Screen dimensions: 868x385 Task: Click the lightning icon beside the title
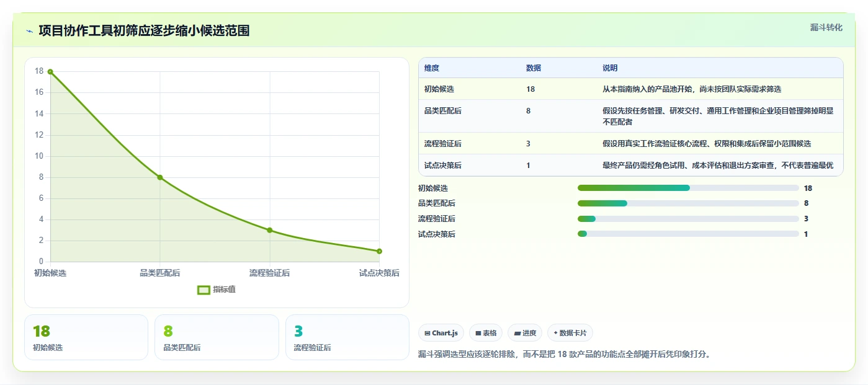[x=29, y=31]
